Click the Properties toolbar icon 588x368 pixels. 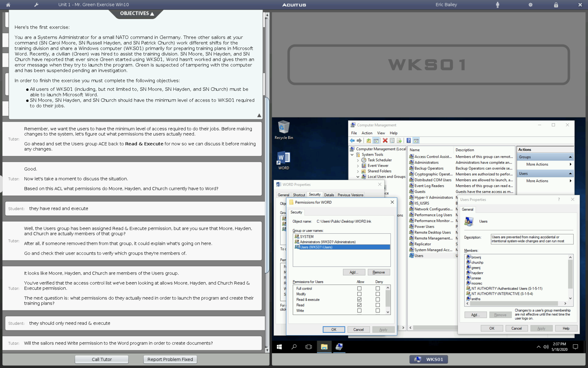pos(392,140)
